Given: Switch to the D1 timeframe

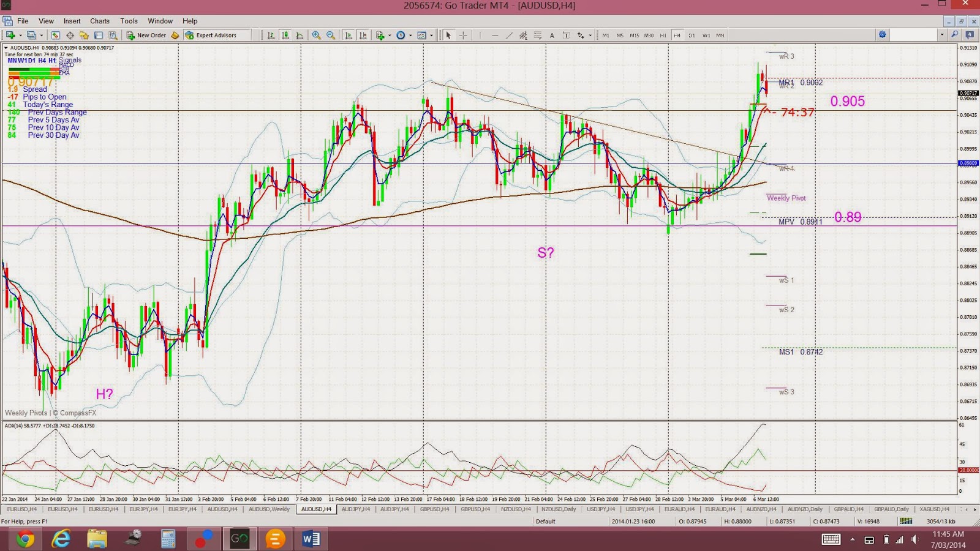Looking at the screenshot, I should [692, 36].
